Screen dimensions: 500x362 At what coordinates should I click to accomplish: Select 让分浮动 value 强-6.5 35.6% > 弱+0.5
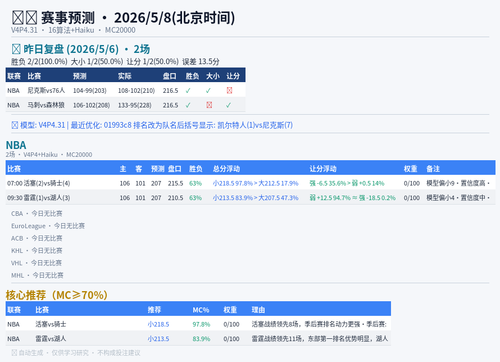[347, 183]
